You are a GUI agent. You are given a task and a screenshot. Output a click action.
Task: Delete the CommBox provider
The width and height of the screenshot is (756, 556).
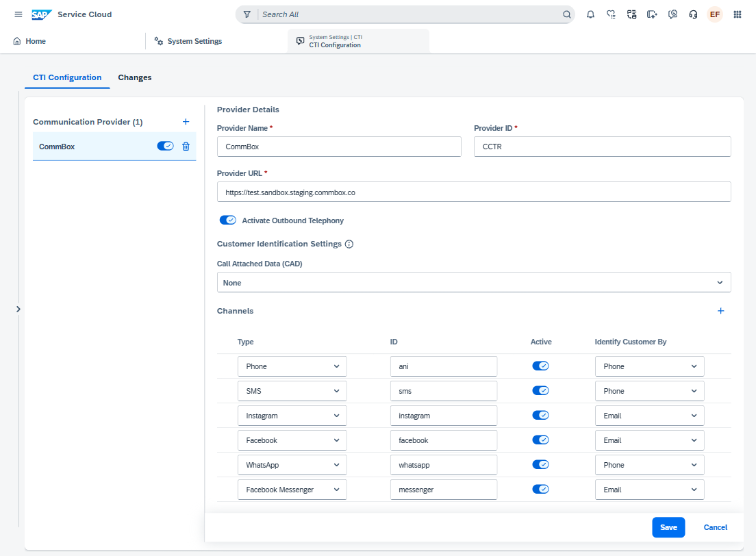186,146
